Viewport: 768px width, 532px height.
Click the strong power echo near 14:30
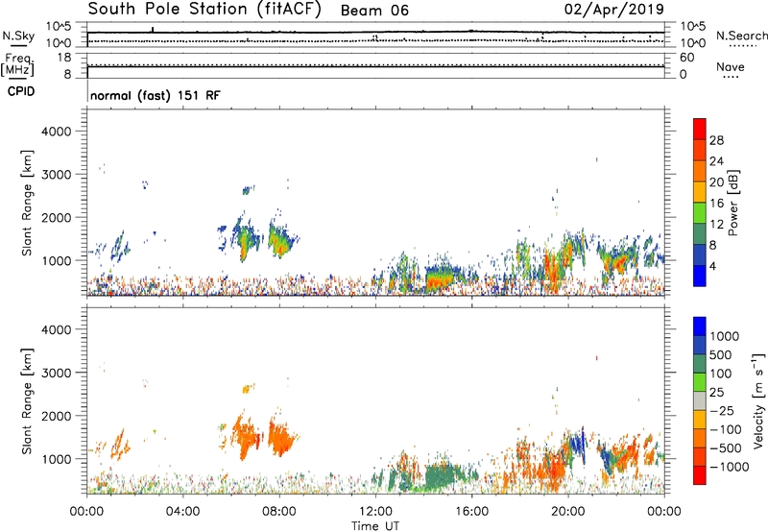click(440, 280)
